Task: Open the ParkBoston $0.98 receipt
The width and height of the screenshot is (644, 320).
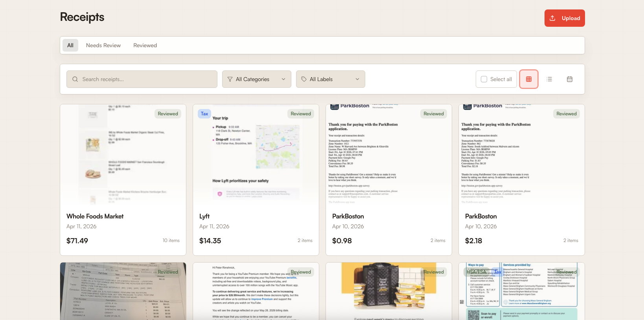Action: [389, 180]
